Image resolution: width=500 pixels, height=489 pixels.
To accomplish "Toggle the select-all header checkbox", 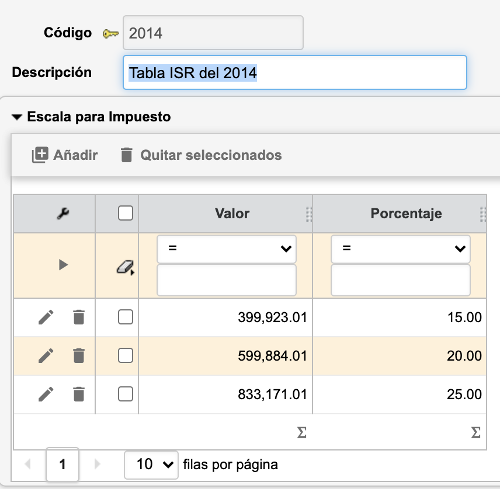I will [125, 213].
